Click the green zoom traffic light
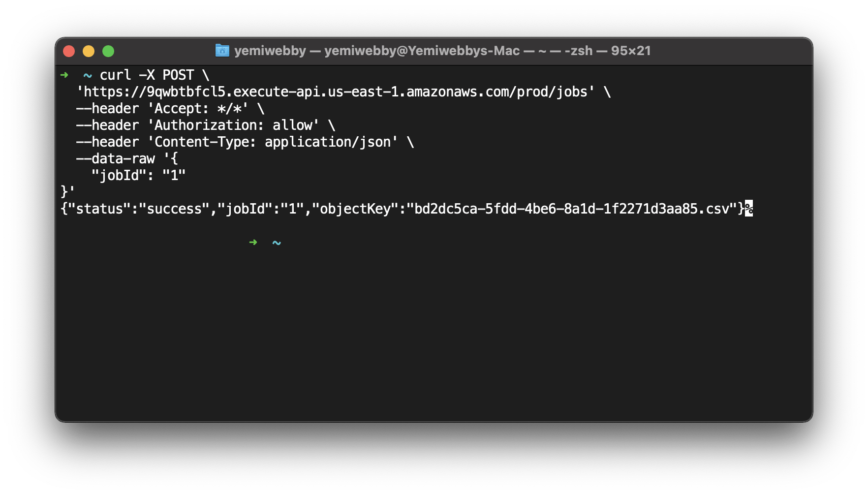Image resolution: width=868 pixels, height=495 pixels. 108,51
